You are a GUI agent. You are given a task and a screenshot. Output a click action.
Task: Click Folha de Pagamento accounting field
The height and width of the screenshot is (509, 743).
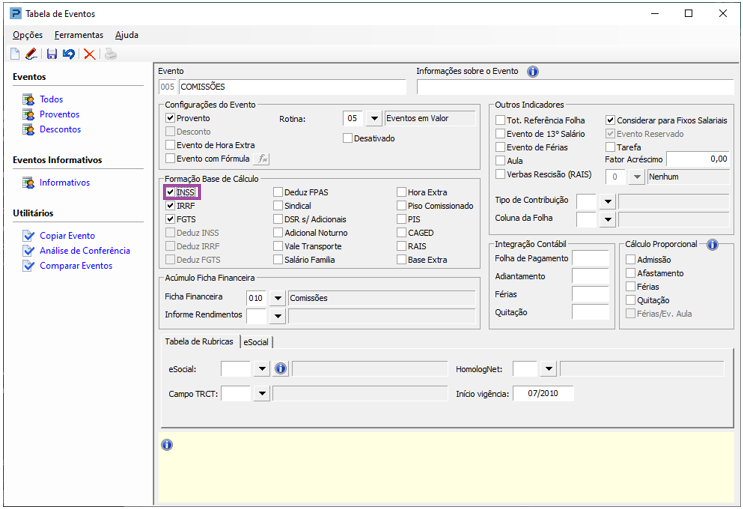point(590,258)
